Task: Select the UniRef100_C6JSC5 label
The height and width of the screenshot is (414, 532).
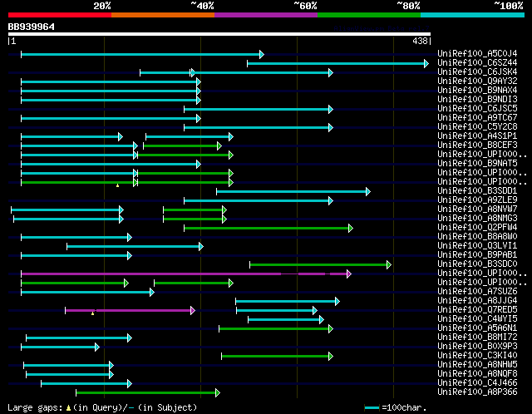Action: 477,109
